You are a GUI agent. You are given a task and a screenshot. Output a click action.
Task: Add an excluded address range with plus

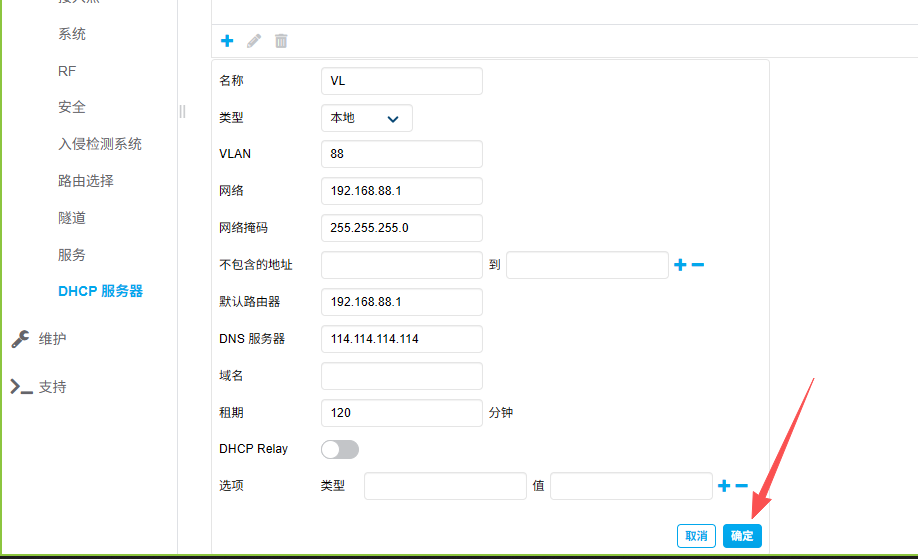click(x=680, y=265)
